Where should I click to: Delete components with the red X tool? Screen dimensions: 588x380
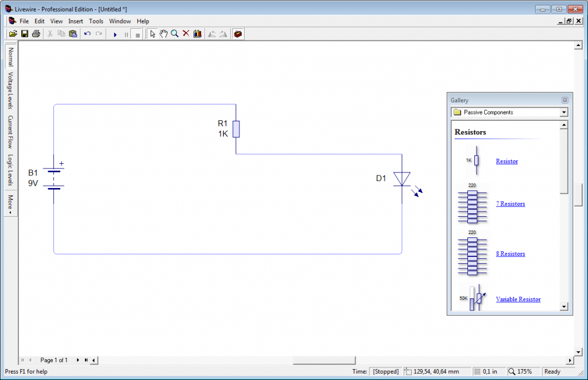(185, 33)
